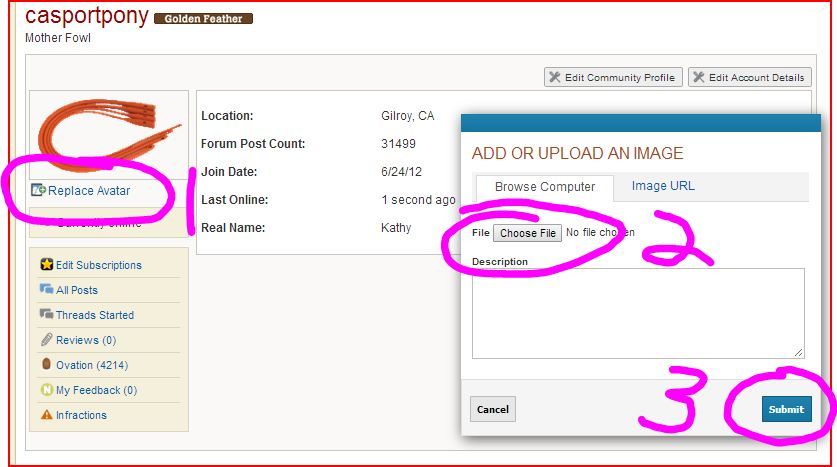Click the star icon beside Edit Subscriptions

click(x=46, y=265)
